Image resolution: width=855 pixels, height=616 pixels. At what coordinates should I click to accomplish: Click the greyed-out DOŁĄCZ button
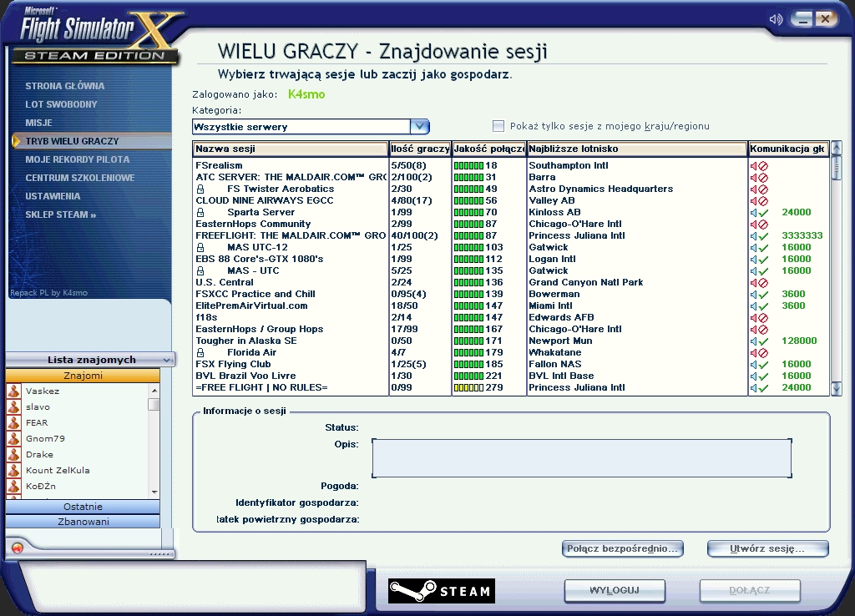pyautogui.click(x=750, y=590)
